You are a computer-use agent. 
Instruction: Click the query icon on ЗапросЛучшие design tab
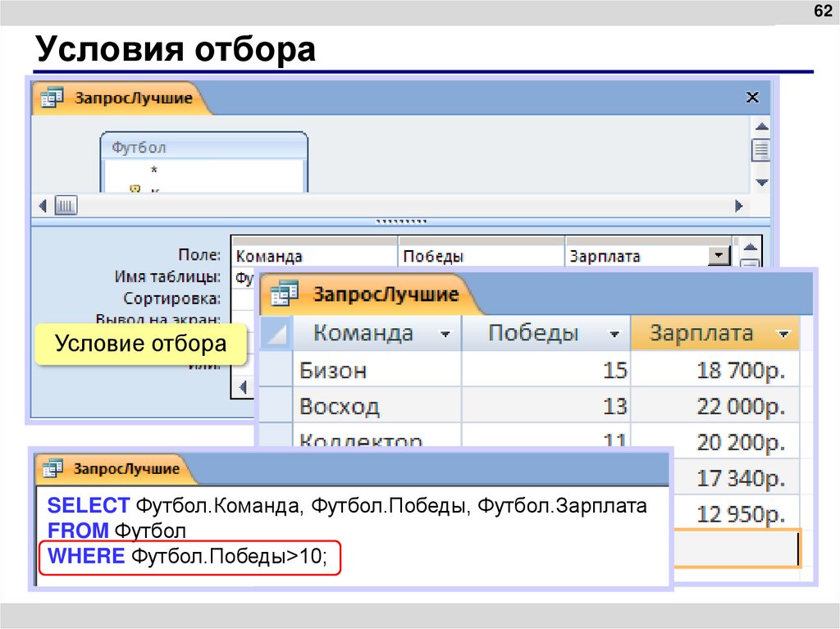(51, 97)
